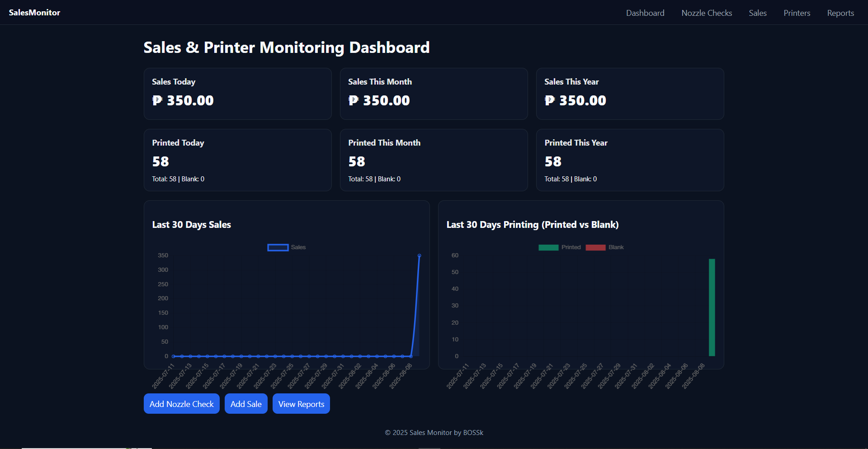Click the Sales Today stat card
Viewport: 868px width, 449px height.
(x=237, y=93)
